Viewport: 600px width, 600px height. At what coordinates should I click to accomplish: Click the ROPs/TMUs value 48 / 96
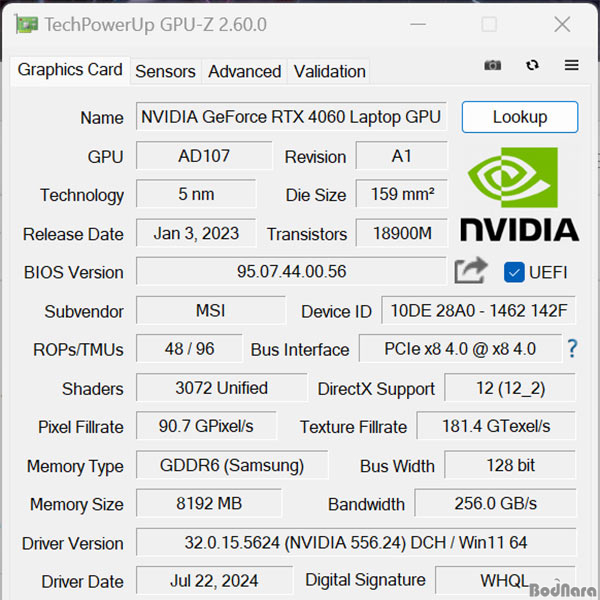[x=189, y=348]
